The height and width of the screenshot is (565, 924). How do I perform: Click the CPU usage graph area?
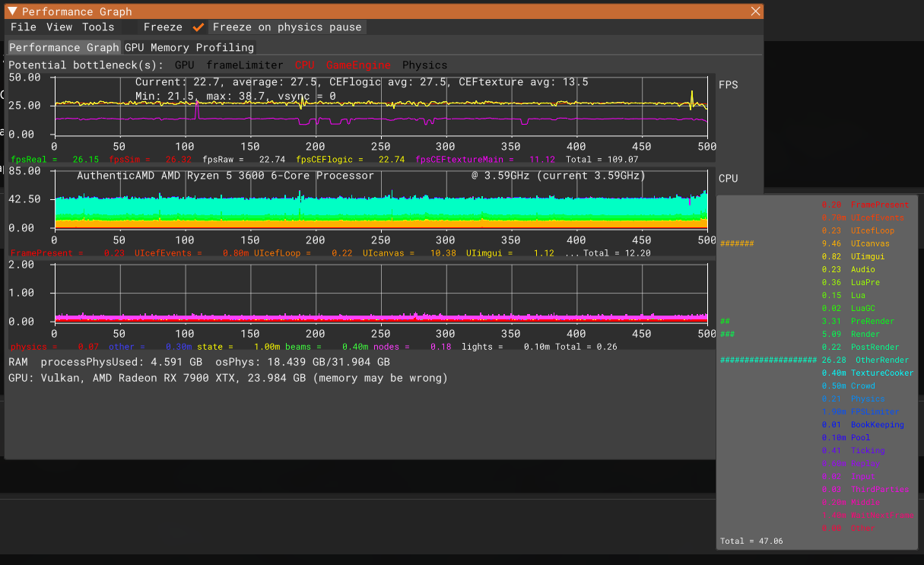pos(381,199)
